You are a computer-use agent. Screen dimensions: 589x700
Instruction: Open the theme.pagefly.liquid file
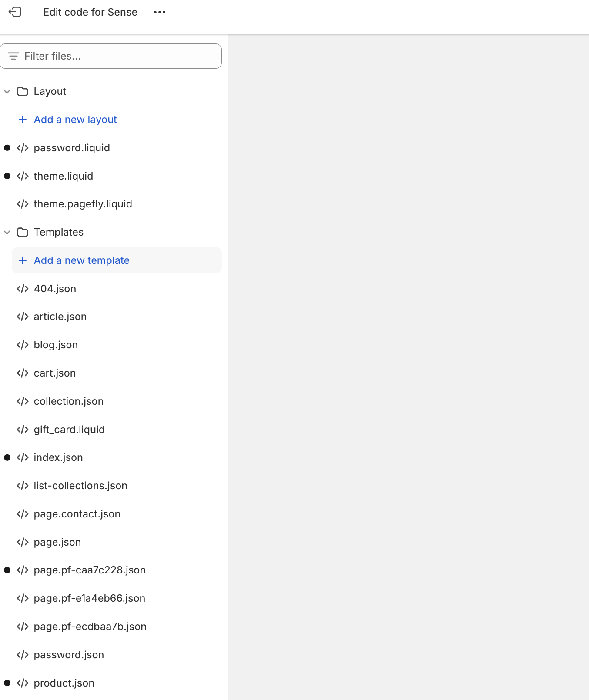coord(83,204)
